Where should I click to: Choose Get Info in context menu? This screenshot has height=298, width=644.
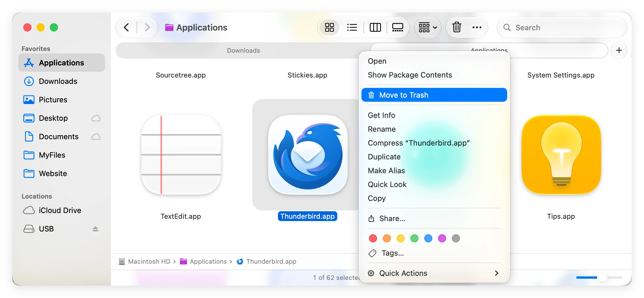434,115
